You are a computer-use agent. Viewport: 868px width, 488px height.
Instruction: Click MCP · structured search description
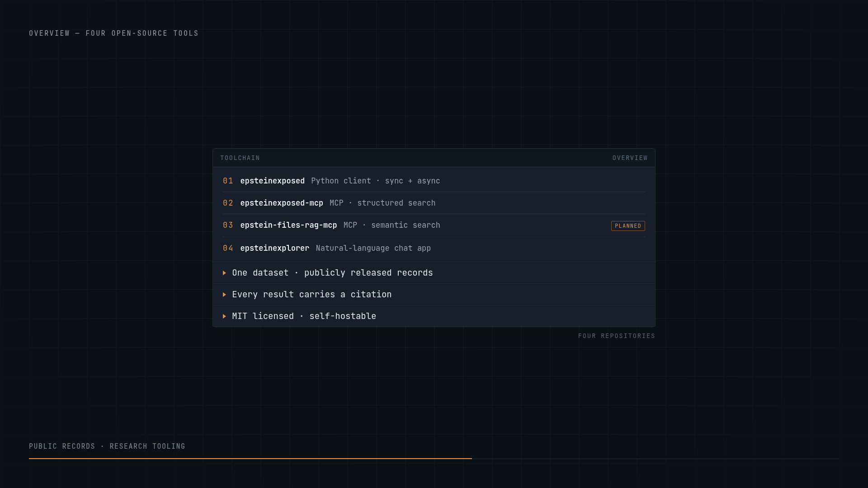tap(382, 203)
